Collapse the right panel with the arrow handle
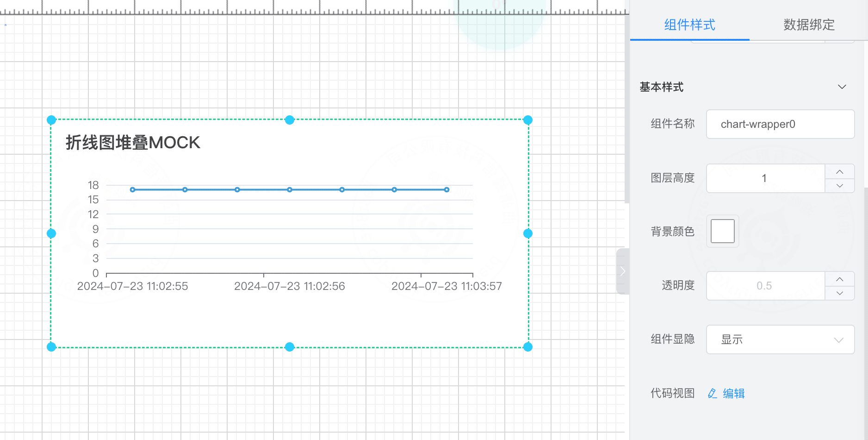The image size is (868, 440). 623,271
